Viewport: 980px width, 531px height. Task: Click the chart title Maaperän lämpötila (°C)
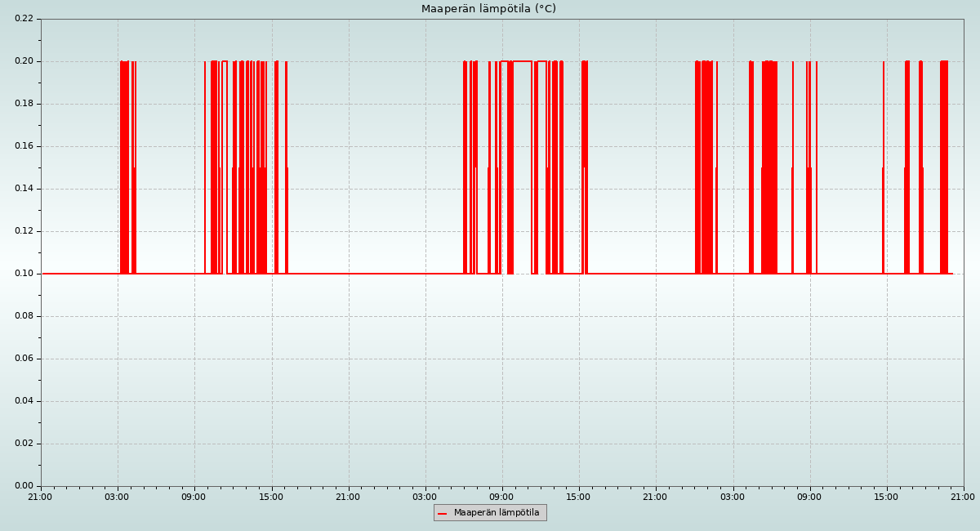click(488, 9)
